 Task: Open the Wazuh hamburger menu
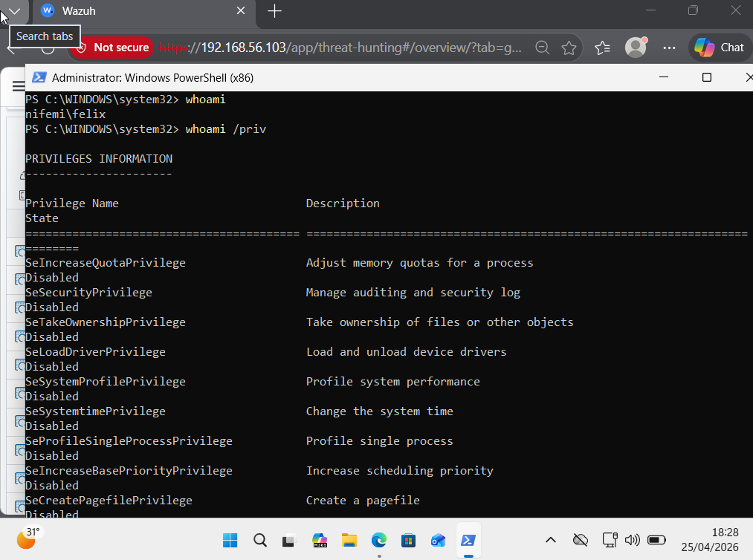[19, 86]
